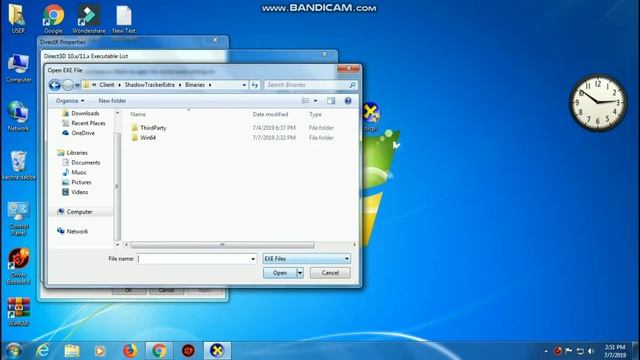
Task: Open recent locations dropdown next to Forward arrow
Action: [77, 85]
